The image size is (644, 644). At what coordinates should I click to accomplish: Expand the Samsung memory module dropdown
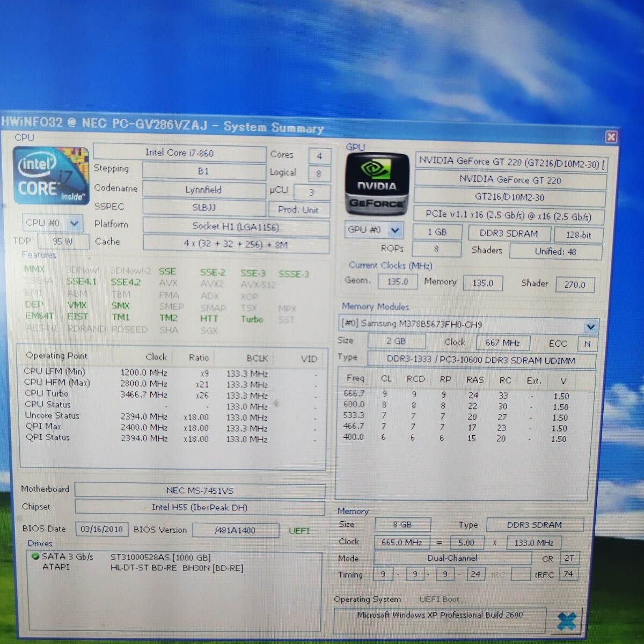590,326
